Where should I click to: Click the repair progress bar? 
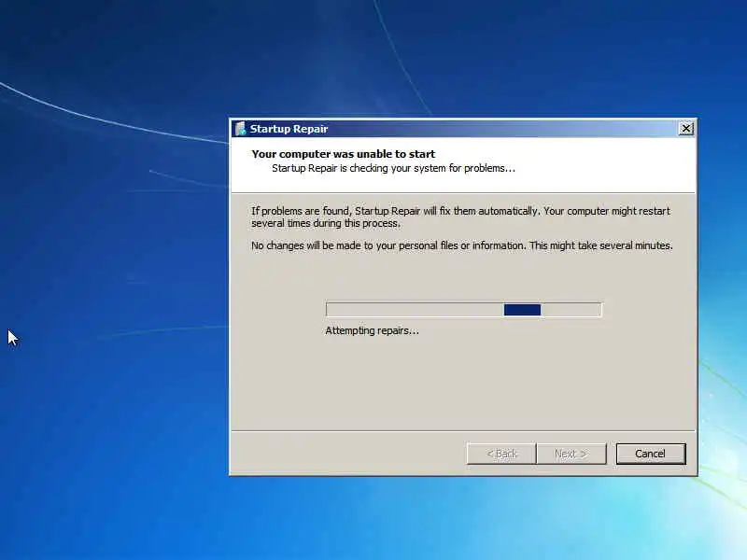463,310
